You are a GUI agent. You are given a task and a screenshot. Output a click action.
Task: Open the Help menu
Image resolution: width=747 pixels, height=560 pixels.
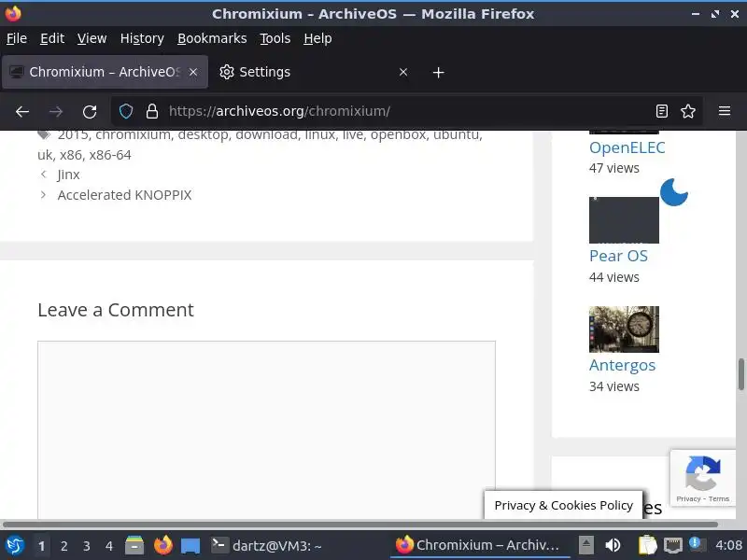[x=317, y=38]
